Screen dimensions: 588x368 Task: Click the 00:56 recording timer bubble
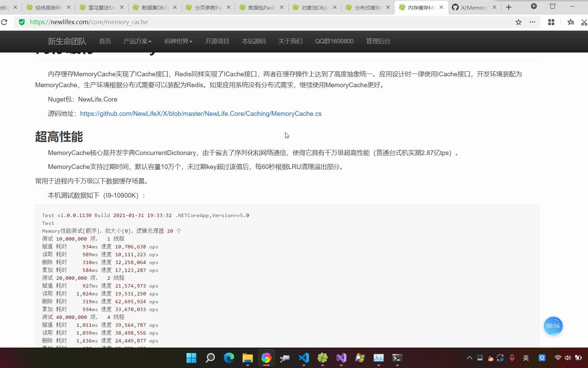click(x=553, y=326)
